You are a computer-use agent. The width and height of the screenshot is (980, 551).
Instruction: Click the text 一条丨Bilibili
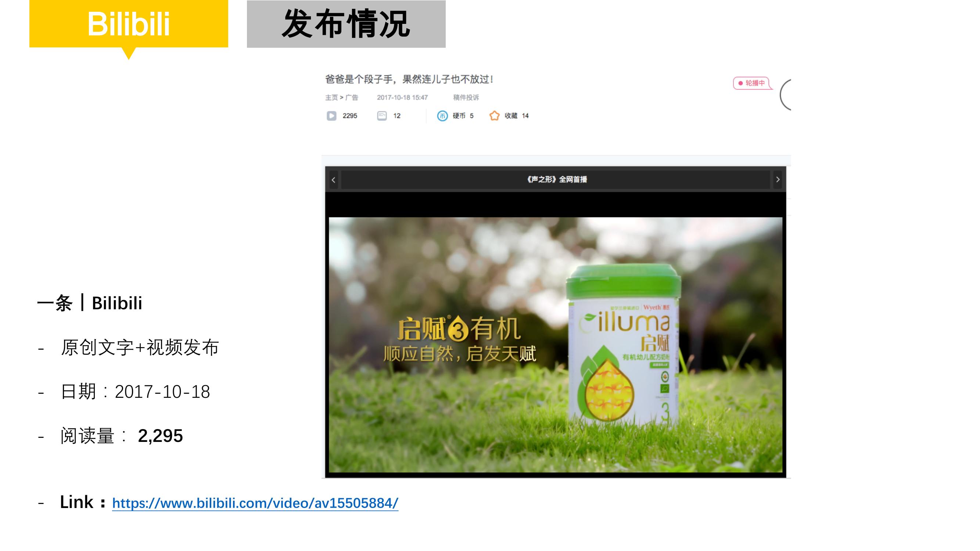(x=90, y=303)
